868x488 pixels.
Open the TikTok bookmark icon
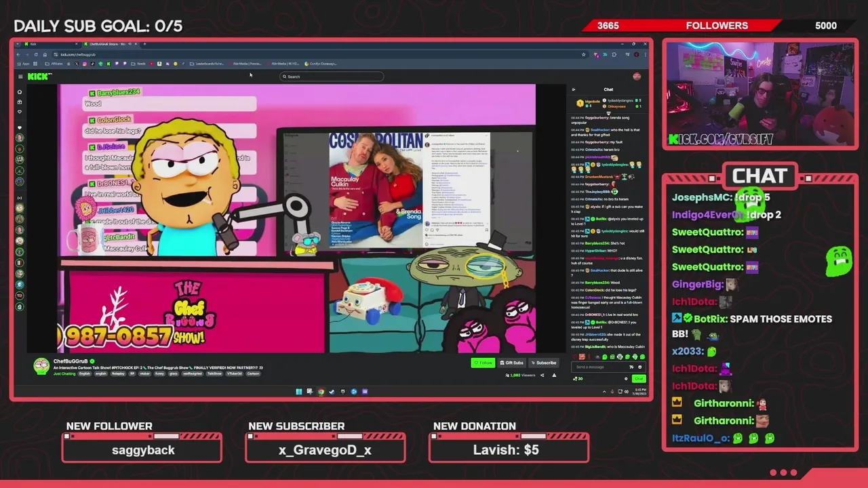pos(92,64)
